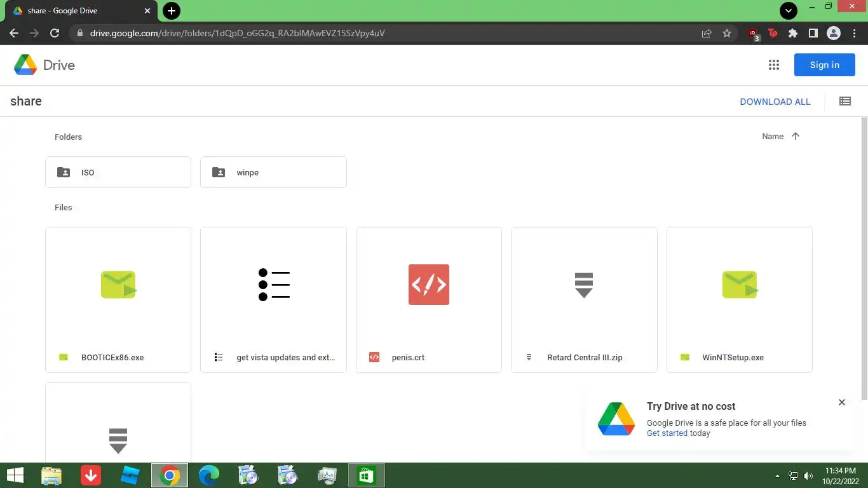Image resolution: width=868 pixels, height=488 pixels.
Task: Click the network icon in system tray
Action: pyautogui.click(x=793, y=476)
